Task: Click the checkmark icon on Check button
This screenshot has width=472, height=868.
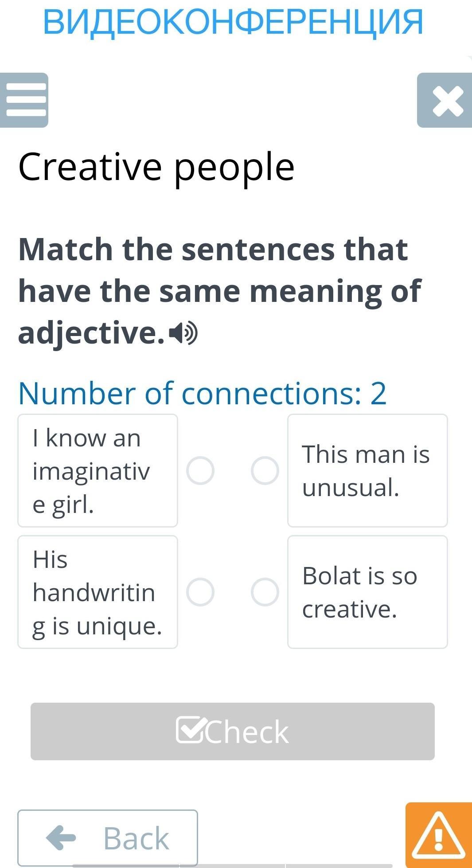Action: [x=191, y=730]
